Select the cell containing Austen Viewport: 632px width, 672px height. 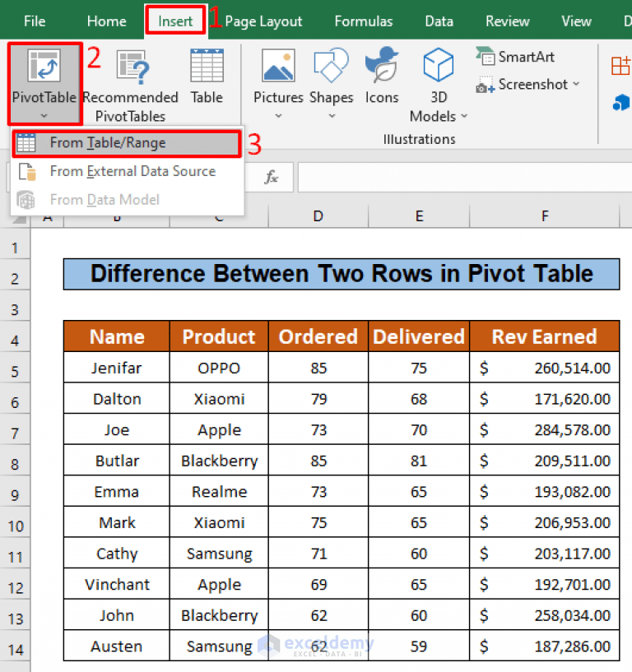click(x=117, y=646)
